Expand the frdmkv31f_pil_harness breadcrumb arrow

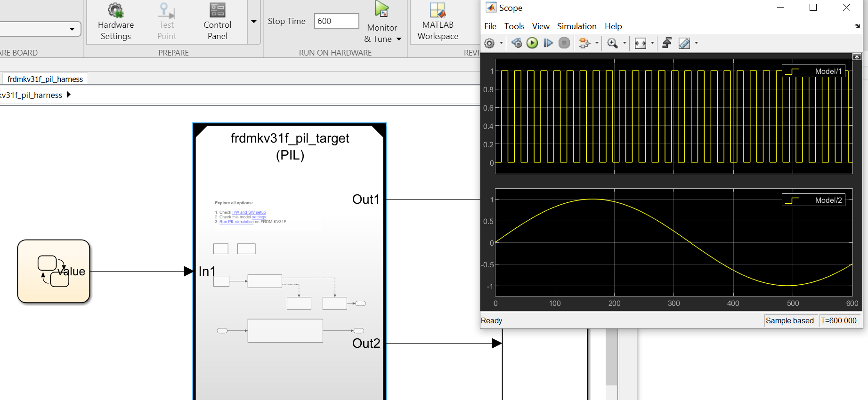click(69, 95)
